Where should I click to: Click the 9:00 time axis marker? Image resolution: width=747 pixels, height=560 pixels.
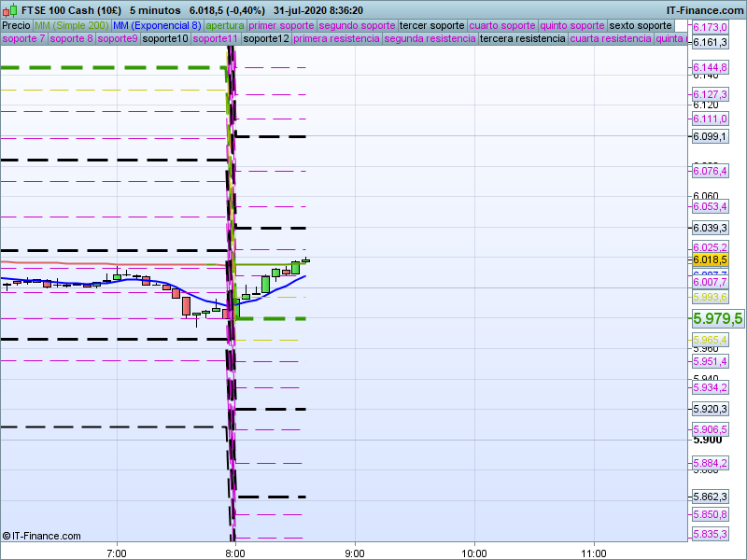(355, 552)
